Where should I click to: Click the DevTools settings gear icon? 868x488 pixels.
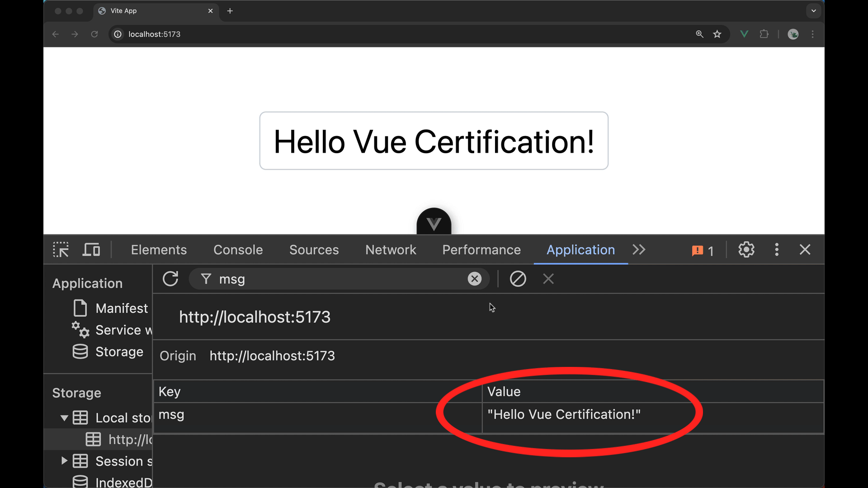coord(746,250)
